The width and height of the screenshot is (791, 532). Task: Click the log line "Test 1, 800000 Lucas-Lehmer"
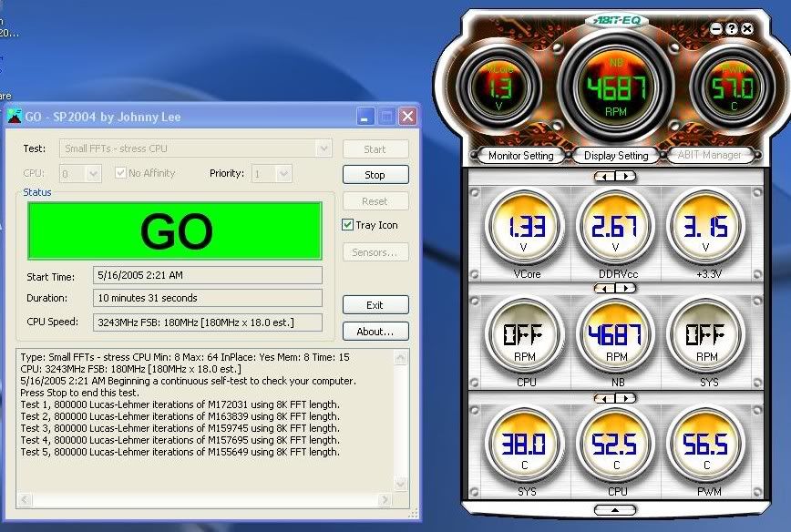click(180, 404)
